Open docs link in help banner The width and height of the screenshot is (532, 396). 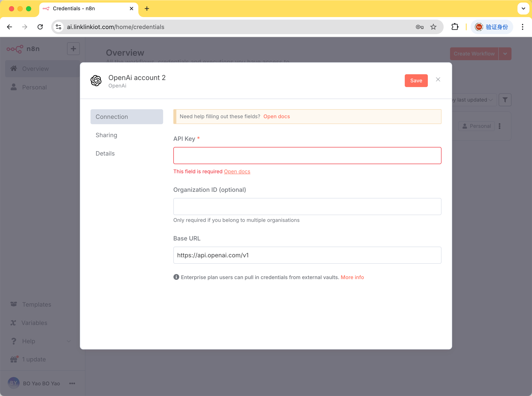pyautogui.click(x=277, y=117)
